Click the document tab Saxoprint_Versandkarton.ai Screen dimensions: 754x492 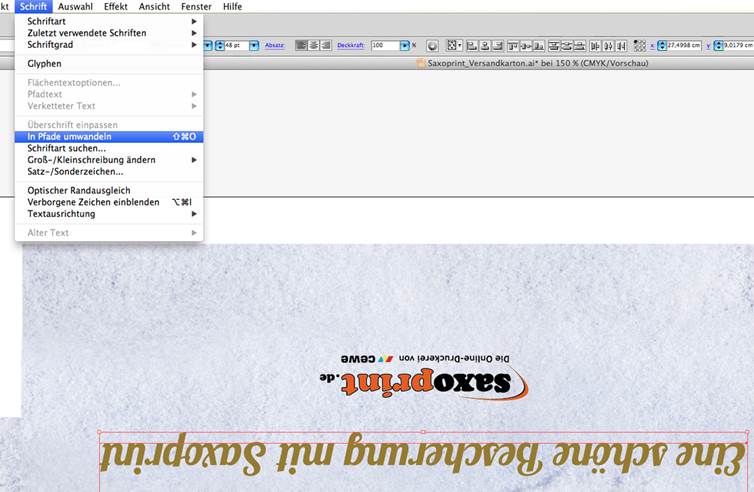point(532,63)
